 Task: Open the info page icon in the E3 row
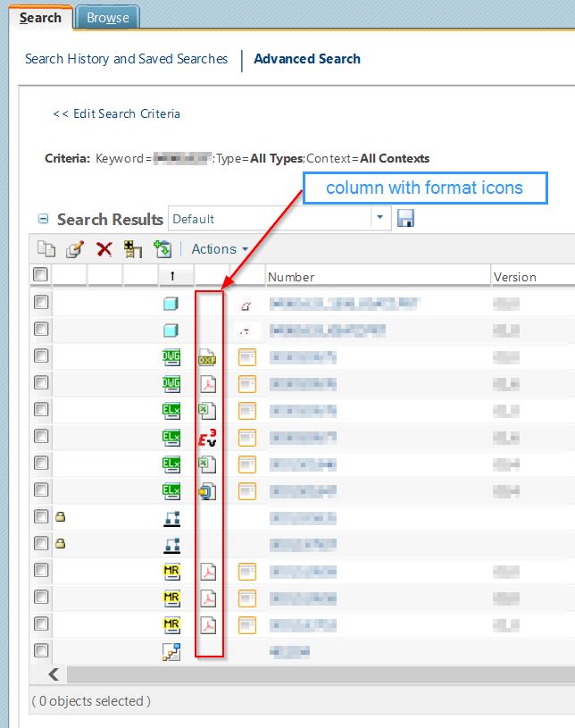coord(247,438)
